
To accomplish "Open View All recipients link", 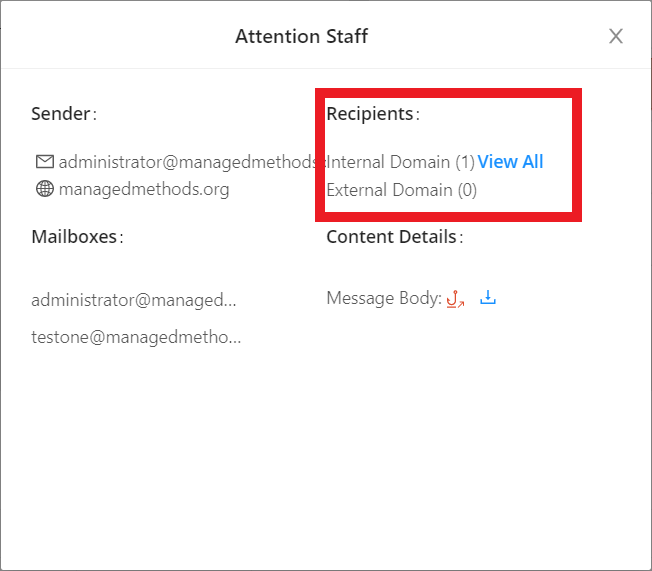I will pyautogui.click(x=510, y=162).
